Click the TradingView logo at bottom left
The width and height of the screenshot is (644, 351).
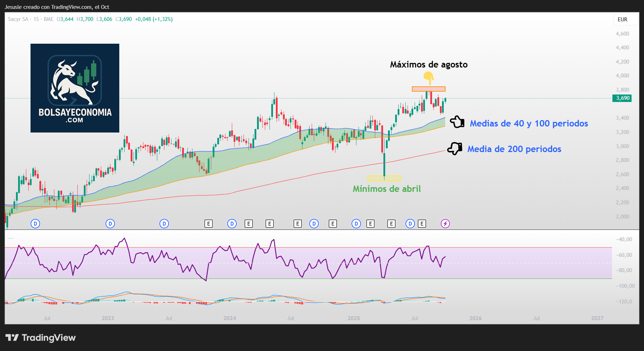(x=40, y=337)
